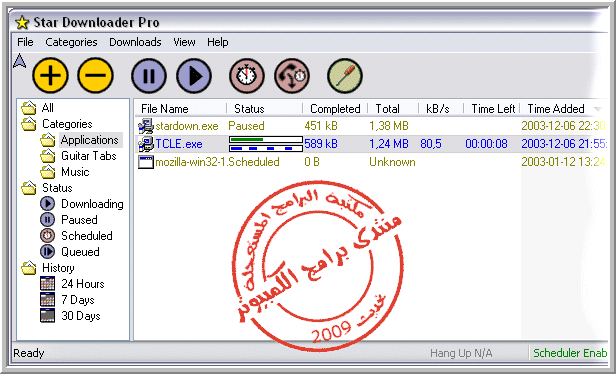Image resolution: width=616 pixels, height=374 pixels.
Task: Select the Status tree item
Action: (57, 188)
